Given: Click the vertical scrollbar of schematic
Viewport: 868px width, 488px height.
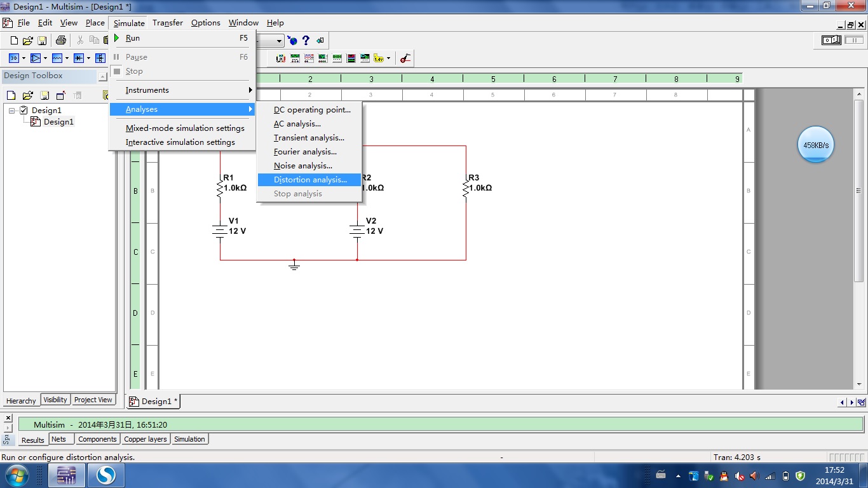Looking at the screenshot, I should tap(859, 191).
